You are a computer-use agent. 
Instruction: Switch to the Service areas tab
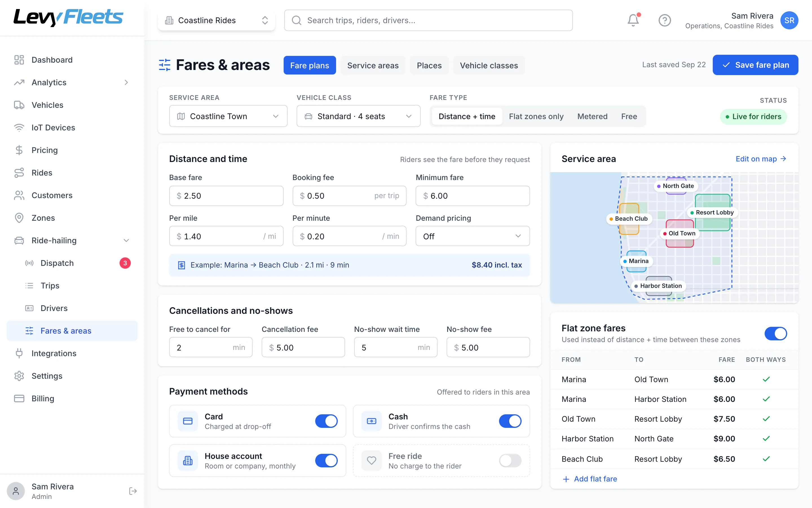[x=373, y=65]
